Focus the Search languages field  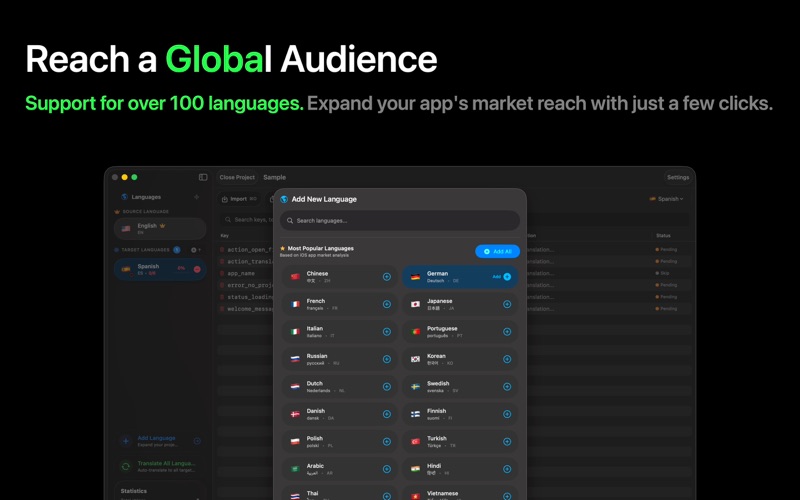(x=399, y=220)
